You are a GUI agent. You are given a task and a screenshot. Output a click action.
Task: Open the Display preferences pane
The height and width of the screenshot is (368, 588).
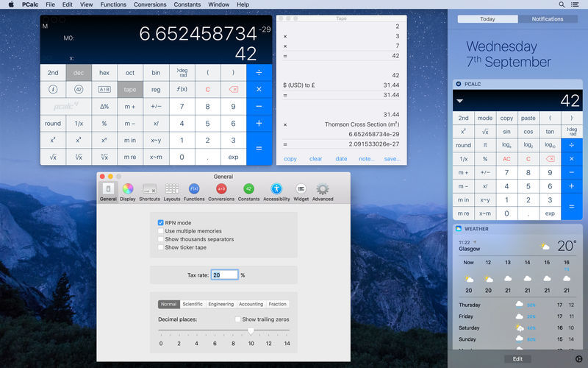pos(128,191)
